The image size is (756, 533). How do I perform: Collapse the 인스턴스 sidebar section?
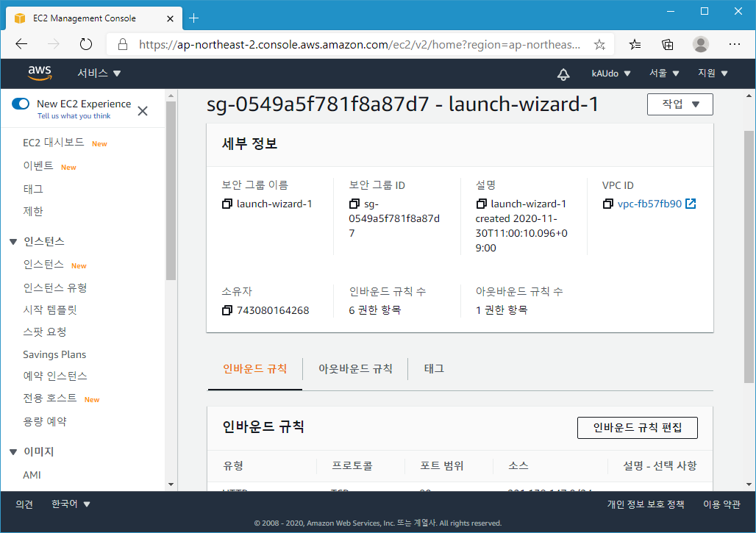point(13,241)
